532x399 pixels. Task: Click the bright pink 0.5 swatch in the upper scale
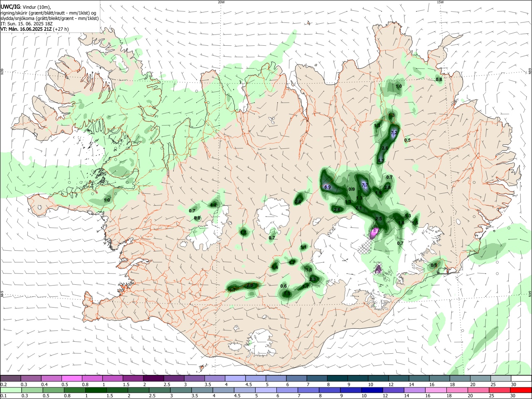(x=71, y=379)
